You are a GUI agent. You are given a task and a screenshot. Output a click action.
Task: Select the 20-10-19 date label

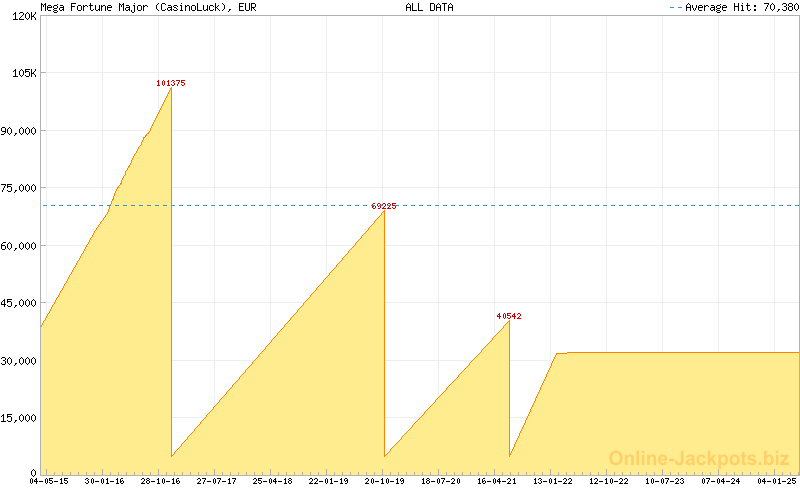point(384,481)
